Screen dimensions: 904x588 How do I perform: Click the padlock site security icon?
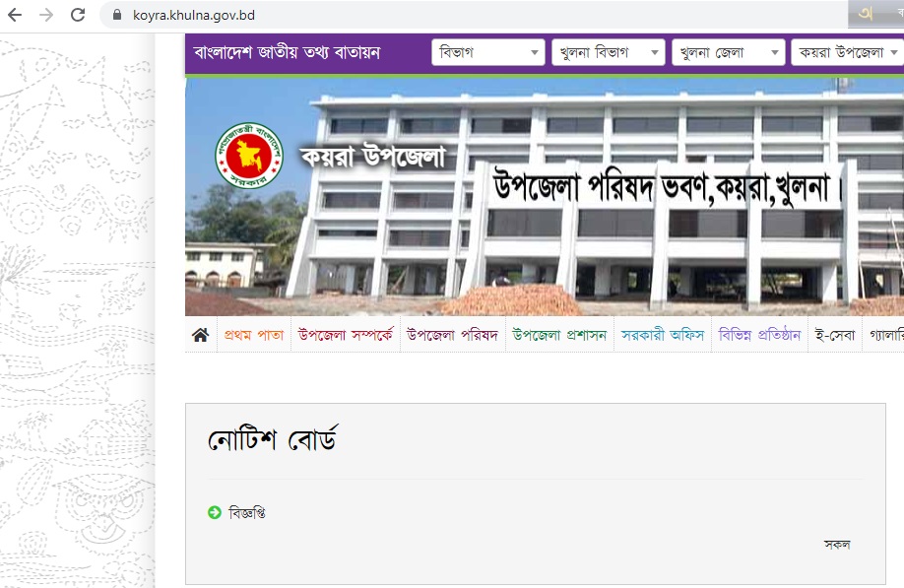coord(117,15)
